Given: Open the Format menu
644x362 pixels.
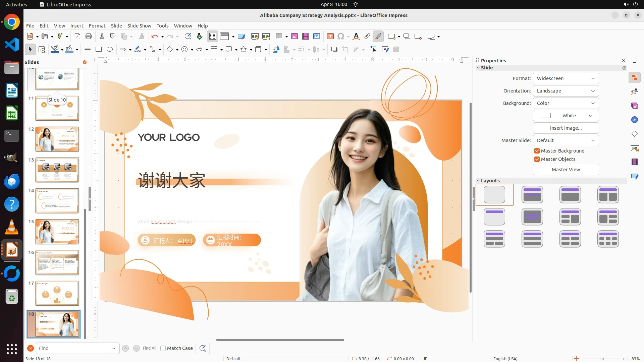Looking at the screenshot, I should (x=97, y=26).
